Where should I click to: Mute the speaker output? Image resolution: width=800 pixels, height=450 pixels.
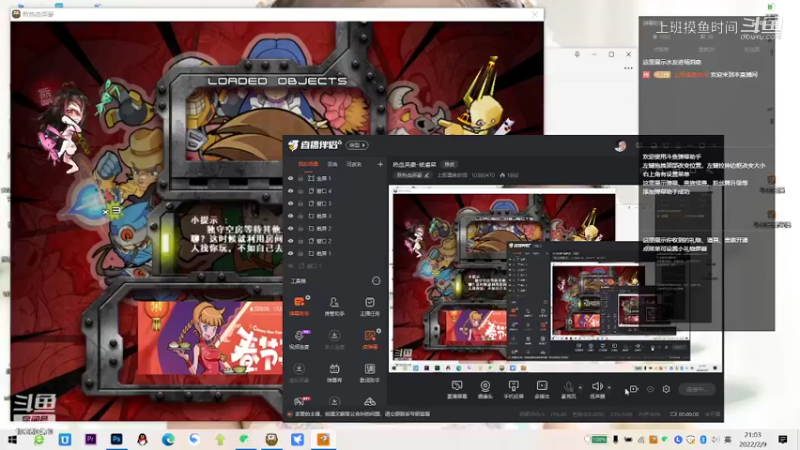[x=597, y=389]
